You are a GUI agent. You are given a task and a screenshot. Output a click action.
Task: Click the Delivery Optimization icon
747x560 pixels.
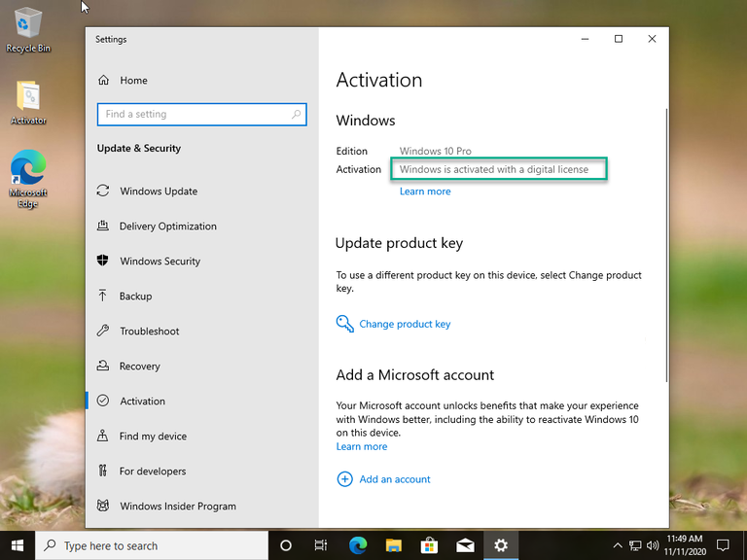pyautogui.click(x=103, y=226)
